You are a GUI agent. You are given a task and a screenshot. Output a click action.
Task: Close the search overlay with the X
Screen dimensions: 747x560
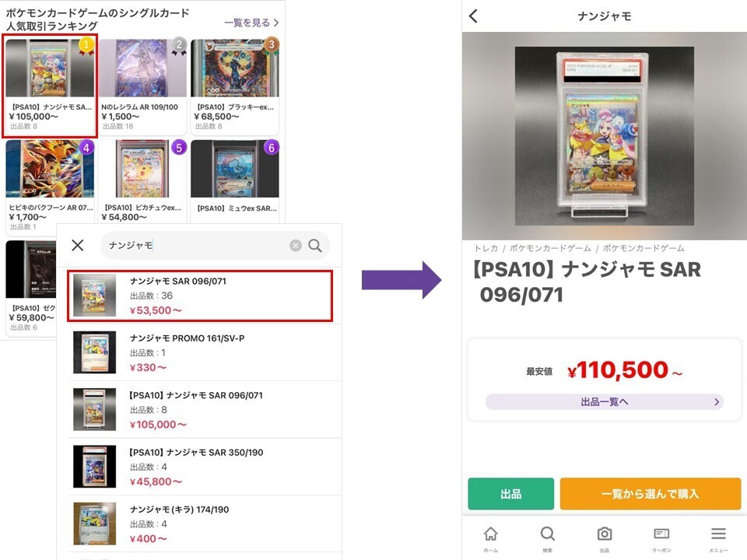click(78, 246)
